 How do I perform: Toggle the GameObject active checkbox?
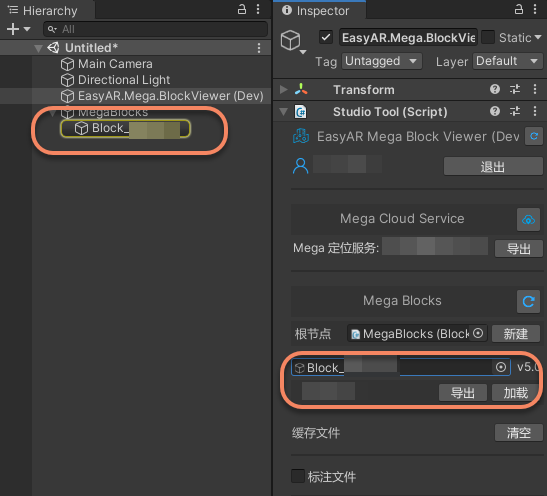[326, 37]
